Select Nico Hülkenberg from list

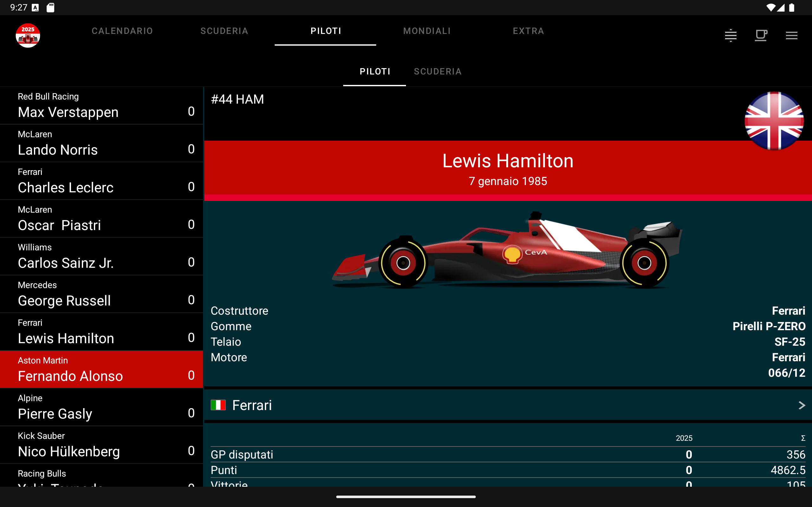point(101,445)
